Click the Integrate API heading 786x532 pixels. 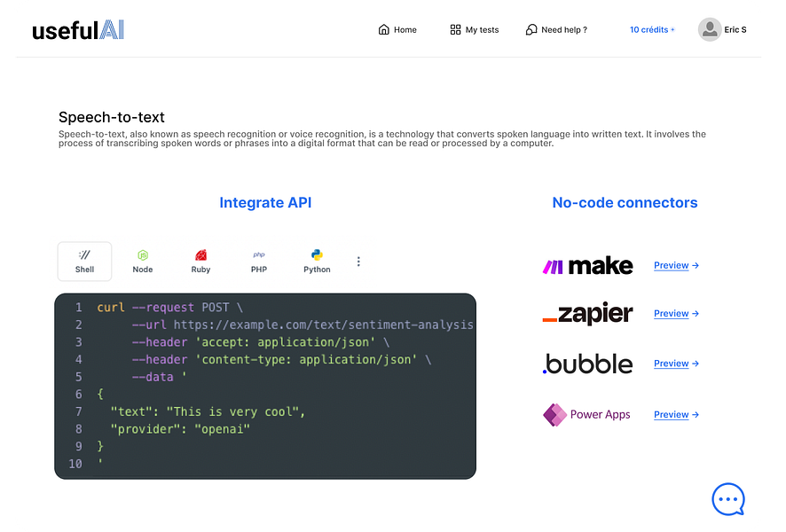point(265,202)
